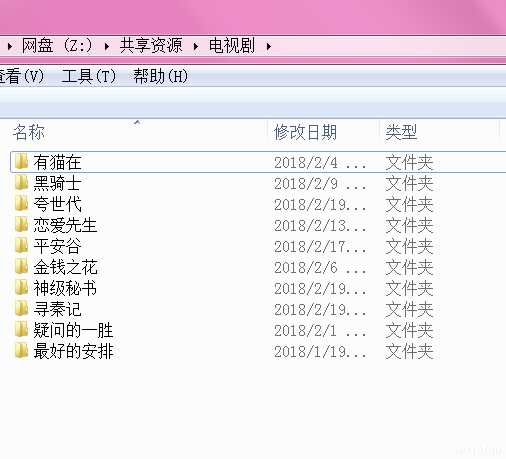
Task: Expand the arrow after 电视剧 in address bar
Action: click(x=269, y=46)
